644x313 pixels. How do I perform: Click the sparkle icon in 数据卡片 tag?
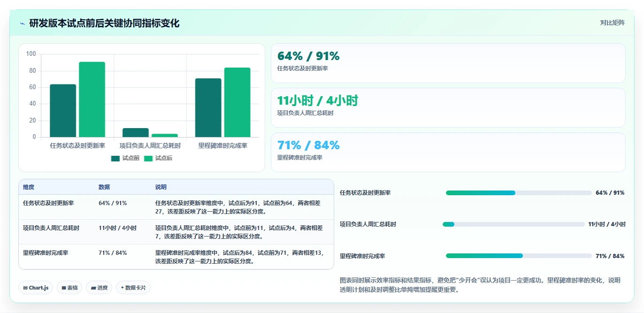coord(122,288)
